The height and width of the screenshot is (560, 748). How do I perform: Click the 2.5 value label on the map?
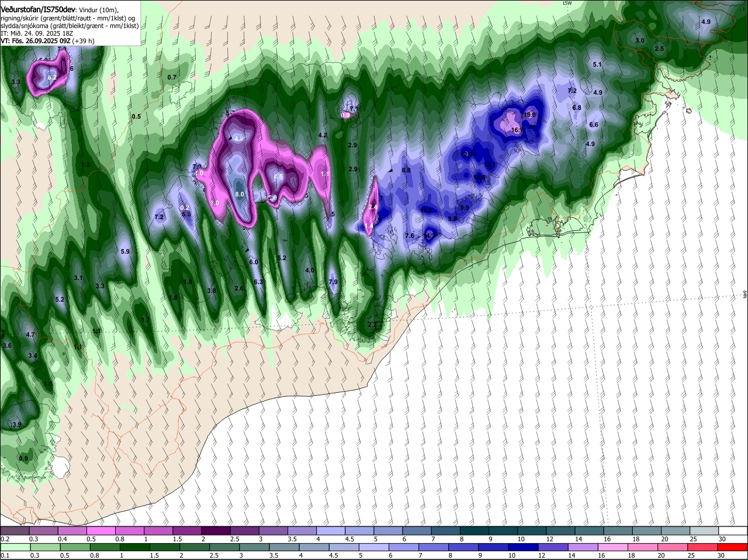(x=659, y=49)
